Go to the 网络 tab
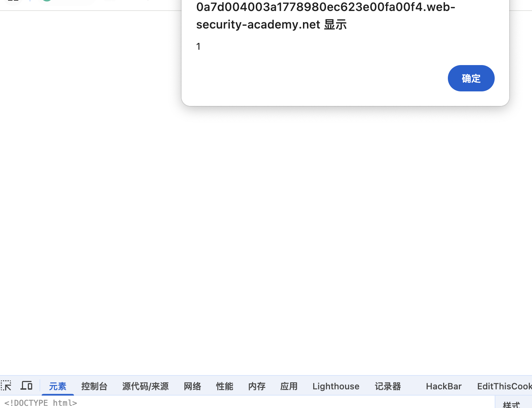 [192, 386]
